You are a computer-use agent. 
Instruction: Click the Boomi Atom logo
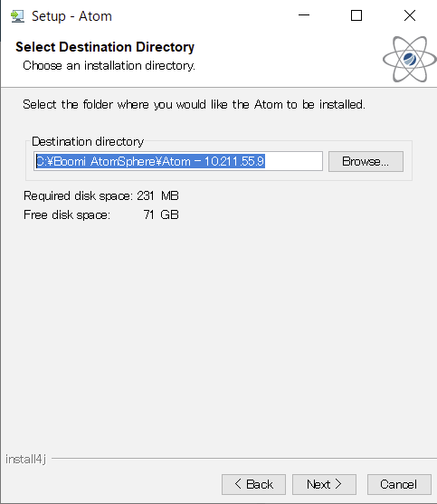409,59
